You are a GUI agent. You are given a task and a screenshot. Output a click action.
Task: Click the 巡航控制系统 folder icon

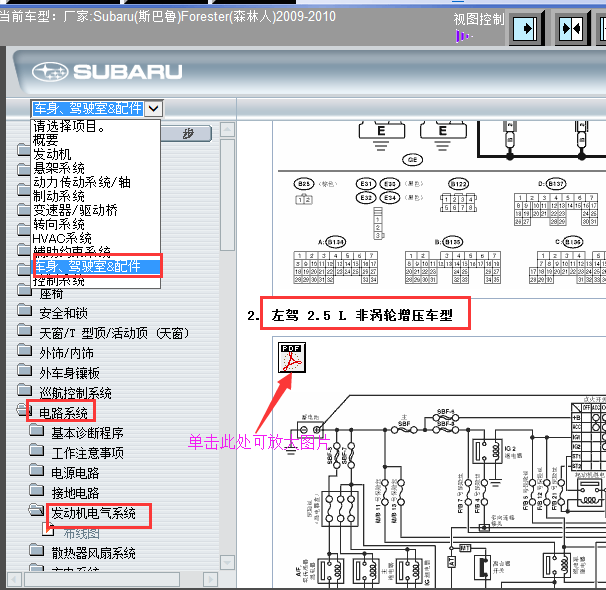point(25,390)
